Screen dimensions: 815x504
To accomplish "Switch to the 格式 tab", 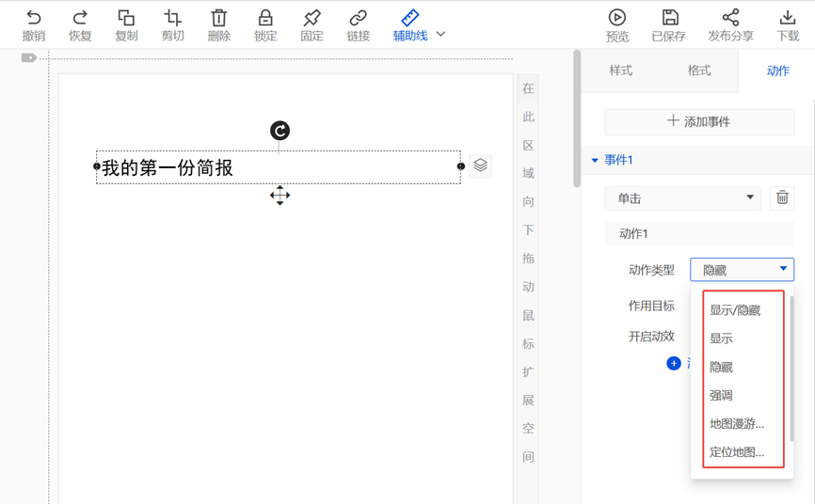I will 699,71.
